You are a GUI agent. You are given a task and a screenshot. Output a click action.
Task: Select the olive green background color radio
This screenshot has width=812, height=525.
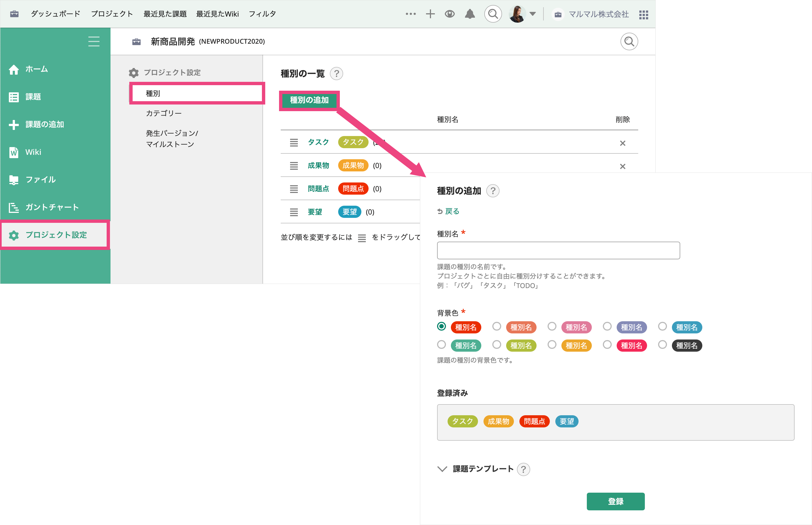496,345
